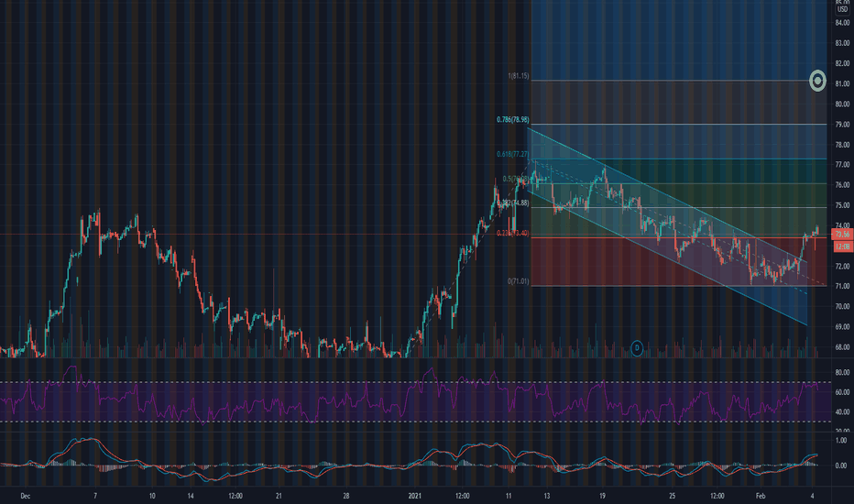
Task: Click the USD currency label on the price axis
Action: 842,9
